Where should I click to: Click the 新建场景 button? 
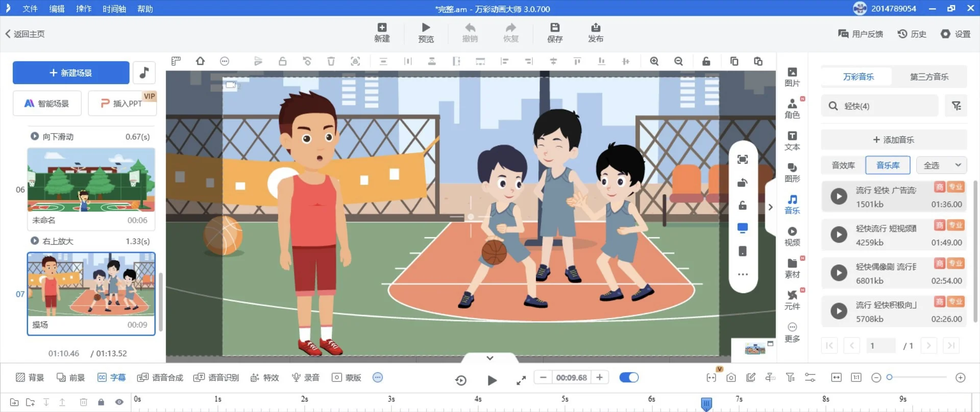pos(71,72)
